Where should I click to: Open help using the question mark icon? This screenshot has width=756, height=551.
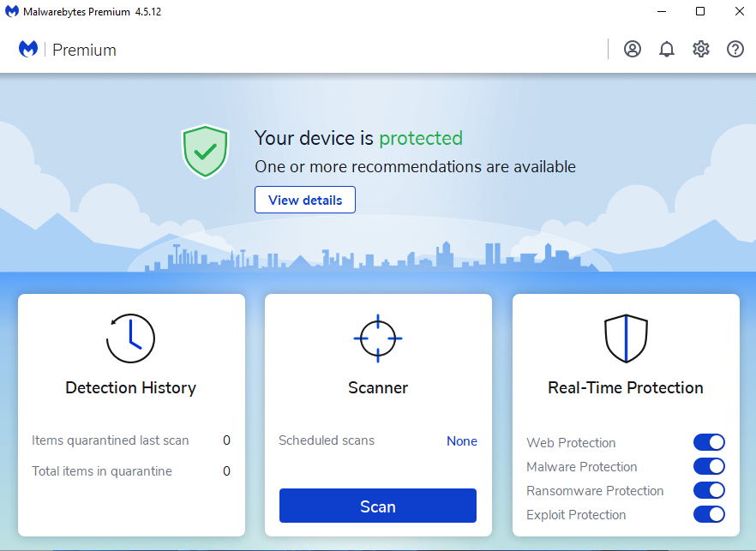point(735,49)
